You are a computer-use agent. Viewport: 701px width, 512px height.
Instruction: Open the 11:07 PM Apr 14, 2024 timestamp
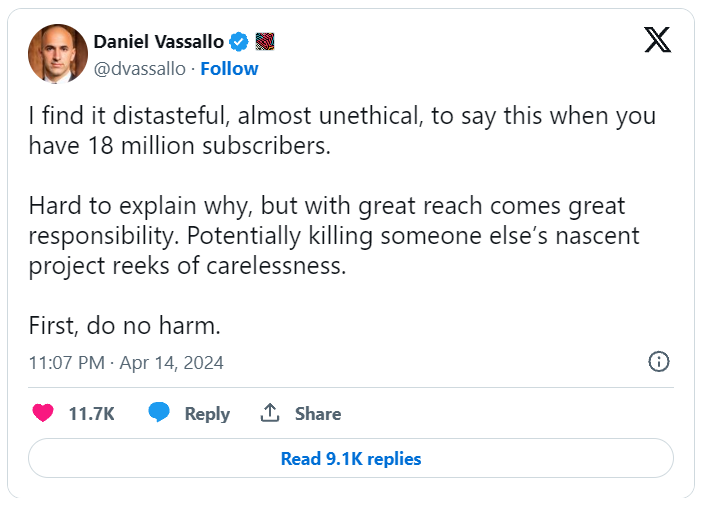126,362
